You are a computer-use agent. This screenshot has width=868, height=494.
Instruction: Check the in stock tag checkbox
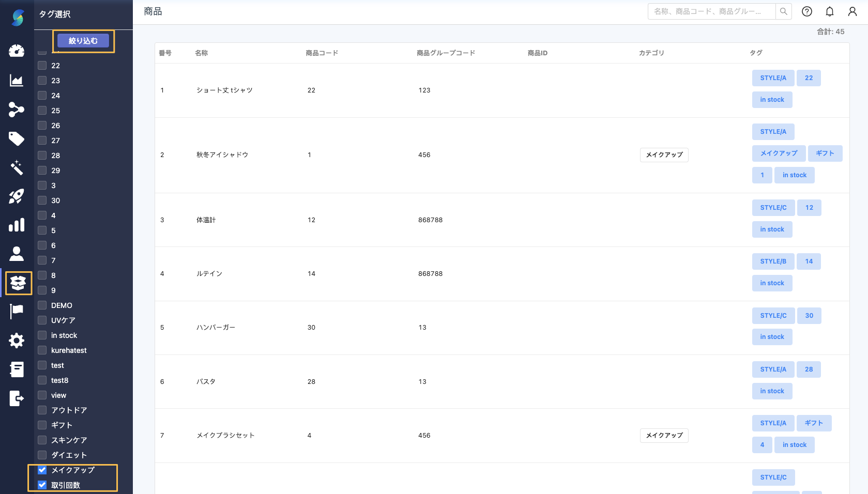tap(42, 335)
